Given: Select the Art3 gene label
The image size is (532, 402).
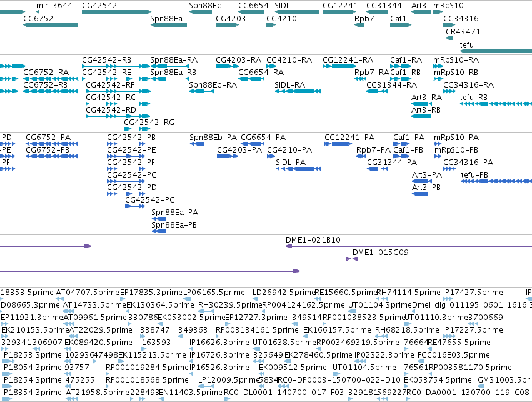Looking at the screenshot, I should pyautogui.click(x=419, y=6).
